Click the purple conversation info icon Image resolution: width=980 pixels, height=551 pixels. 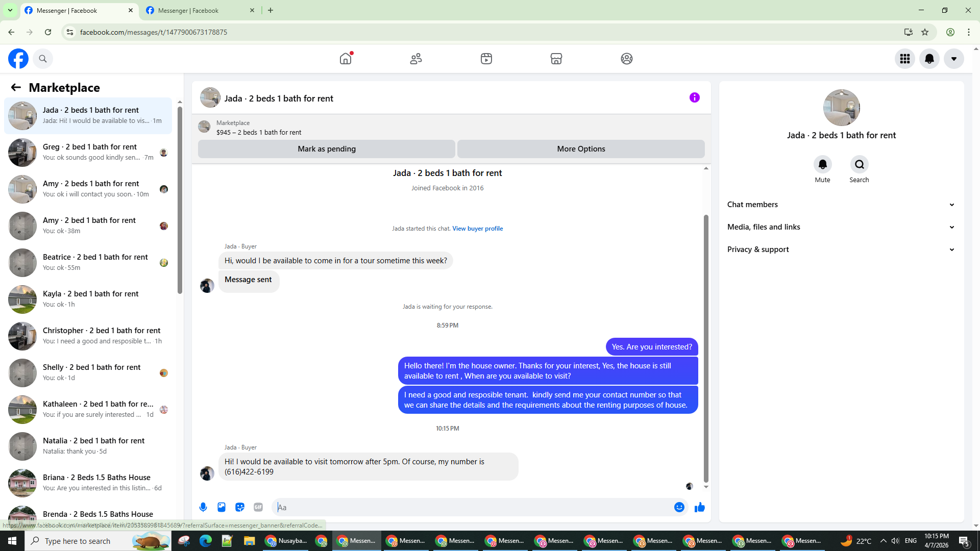point(695,97)
